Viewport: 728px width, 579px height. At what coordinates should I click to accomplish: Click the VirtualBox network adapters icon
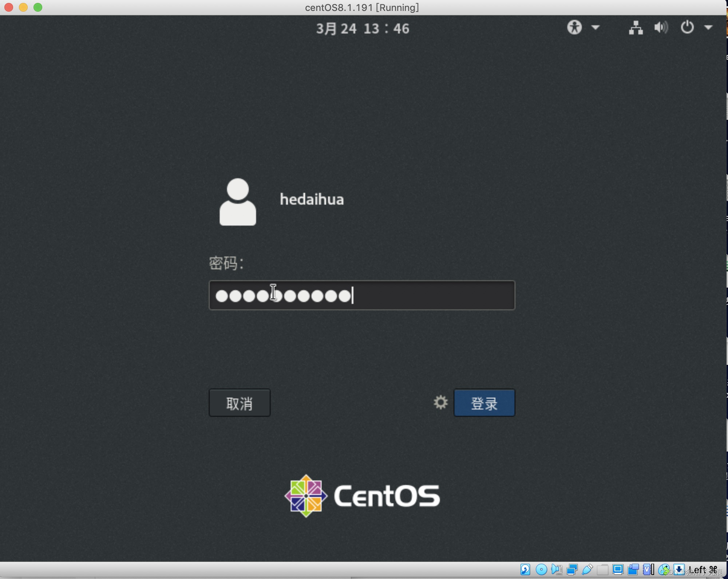[x=572, y=570]
